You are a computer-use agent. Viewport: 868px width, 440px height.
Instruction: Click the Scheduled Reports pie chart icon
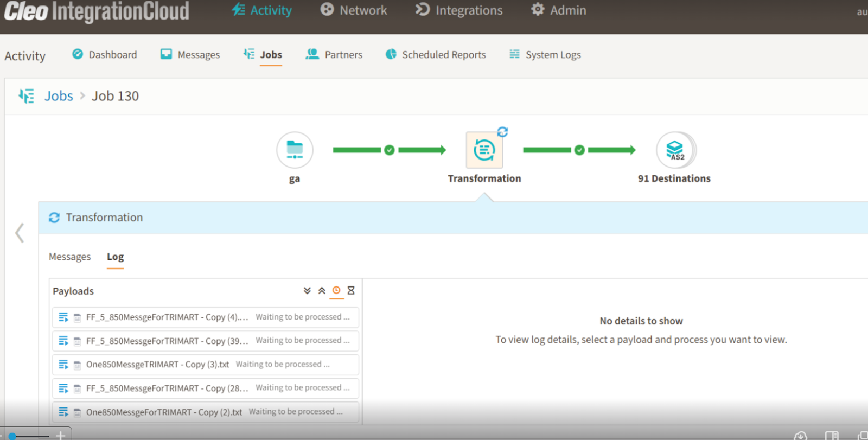click(391, 54)
